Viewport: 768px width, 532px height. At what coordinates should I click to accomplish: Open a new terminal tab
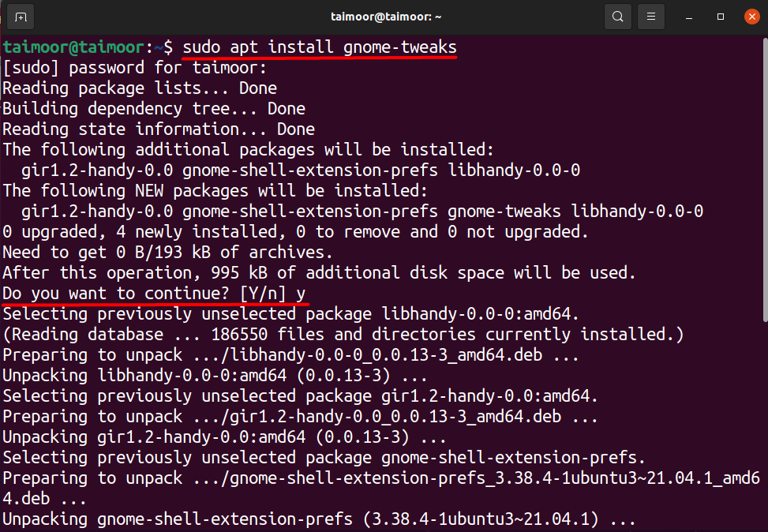pos(21,17)
